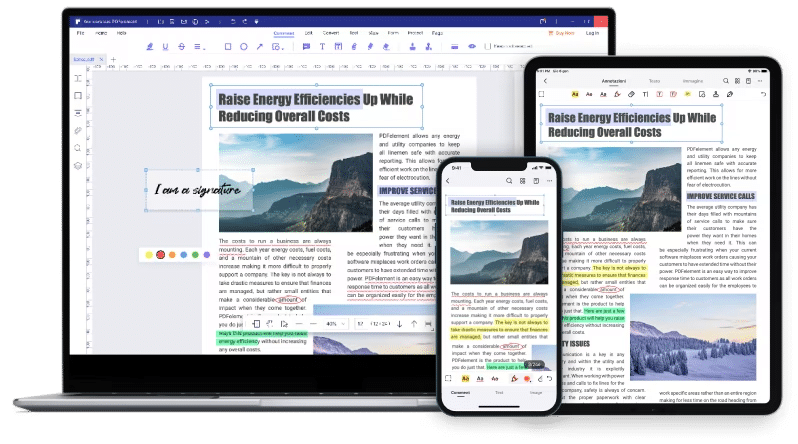Switch to the Protect ribbon tab

(x=413, y=33)
